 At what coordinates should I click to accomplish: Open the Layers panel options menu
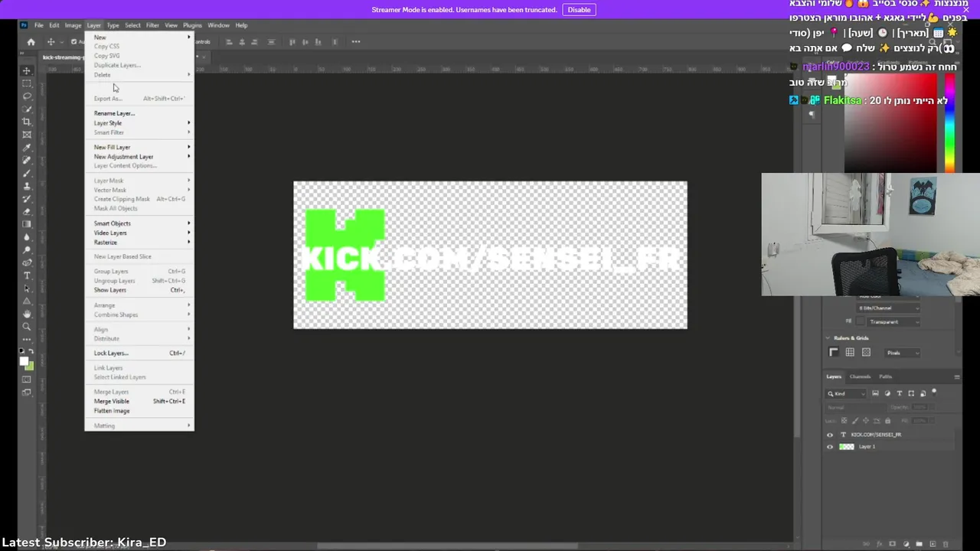[956, 377]
